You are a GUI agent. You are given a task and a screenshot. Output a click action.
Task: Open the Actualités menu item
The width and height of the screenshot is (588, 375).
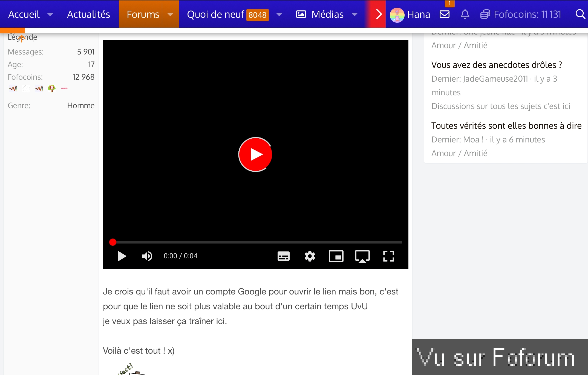88,14
